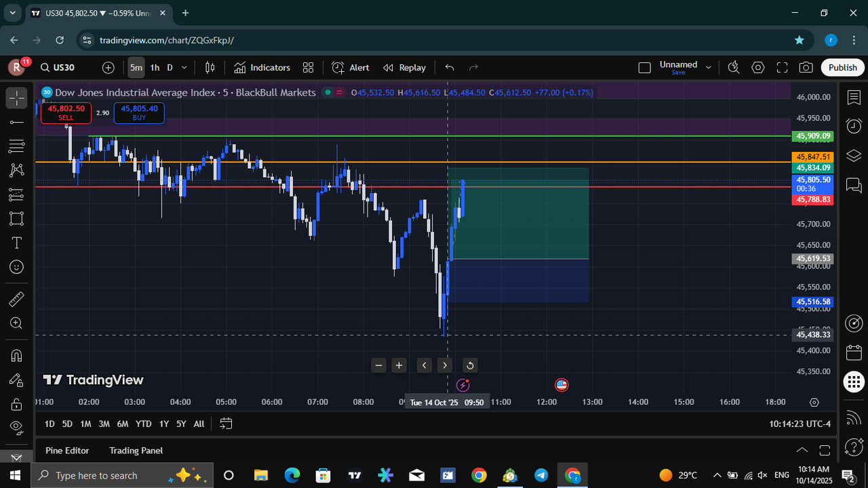868x488 pixels.
Task: Select the layout setup square icon
Action: tap(645, 68)
